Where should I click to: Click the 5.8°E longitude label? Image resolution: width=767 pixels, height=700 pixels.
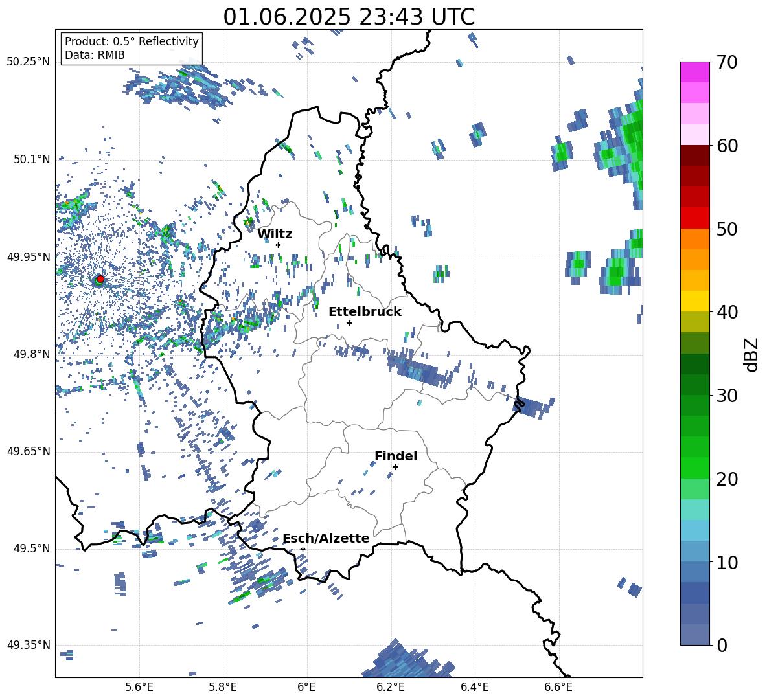pos(223,688)
